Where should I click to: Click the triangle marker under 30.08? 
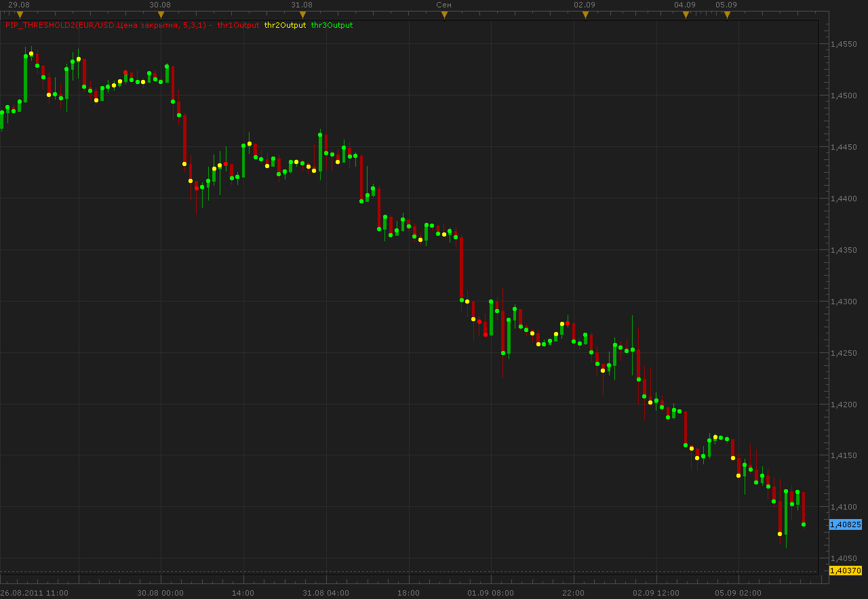(x=161, y=14)
